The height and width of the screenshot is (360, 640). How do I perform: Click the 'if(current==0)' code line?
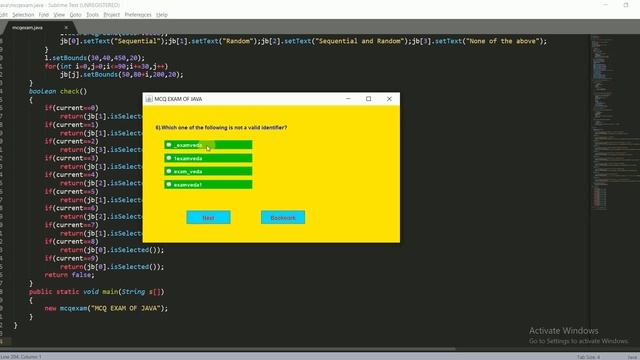click(71, 108)
